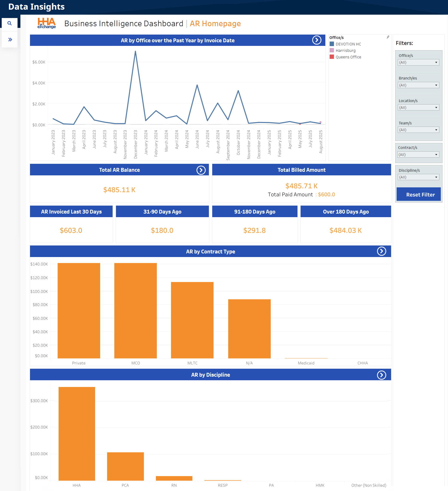Highlight Queens Office in the legend

348,57
